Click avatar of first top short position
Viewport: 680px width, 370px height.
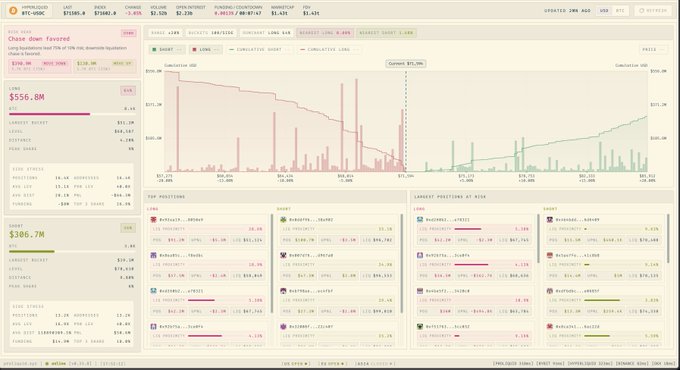(283, 220)
